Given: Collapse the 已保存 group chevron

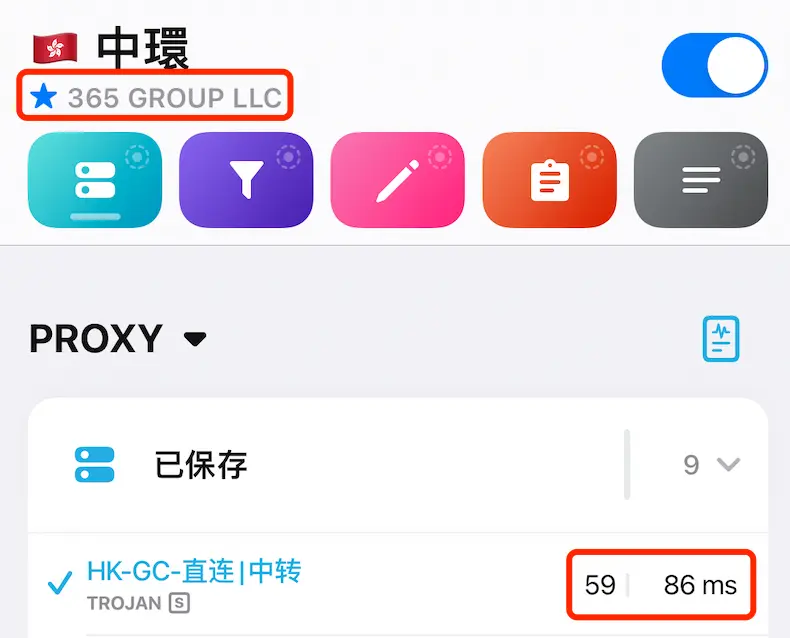Looking at the screenshot, I should [728, 464].
